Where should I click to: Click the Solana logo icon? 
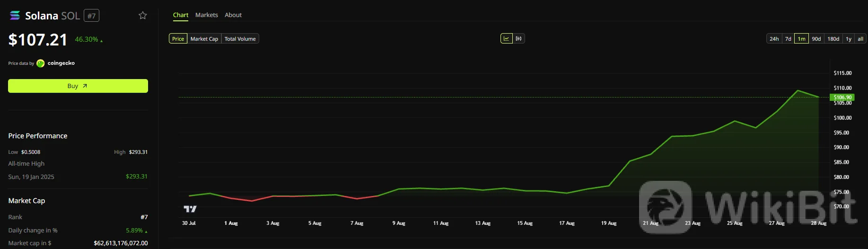15,16
